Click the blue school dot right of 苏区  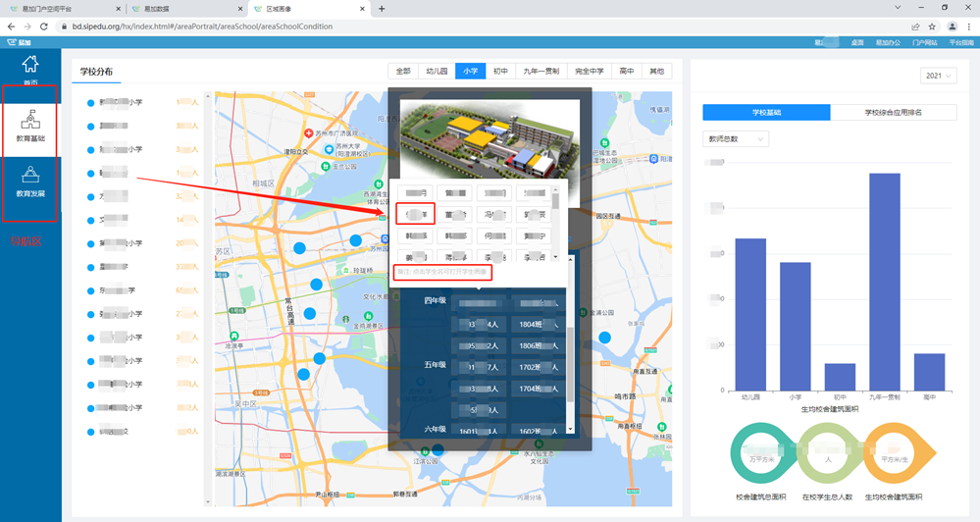click(299, 248)
